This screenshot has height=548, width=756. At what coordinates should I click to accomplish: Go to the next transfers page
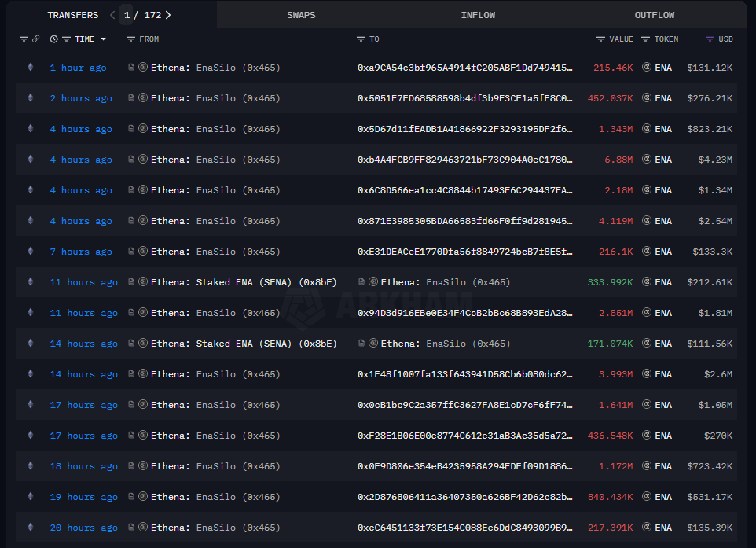coord(168,15)
